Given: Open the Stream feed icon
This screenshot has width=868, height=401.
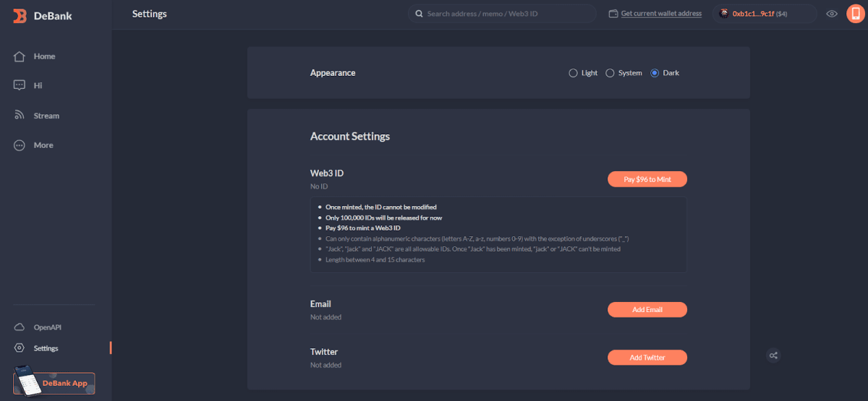Looking at the screenshot, I should pos(20,116).
